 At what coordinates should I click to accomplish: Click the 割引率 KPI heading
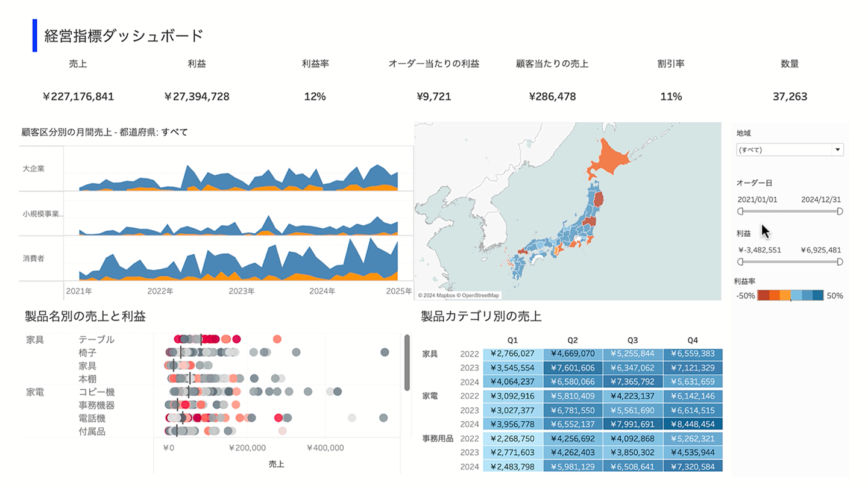[x=671, y=64]
